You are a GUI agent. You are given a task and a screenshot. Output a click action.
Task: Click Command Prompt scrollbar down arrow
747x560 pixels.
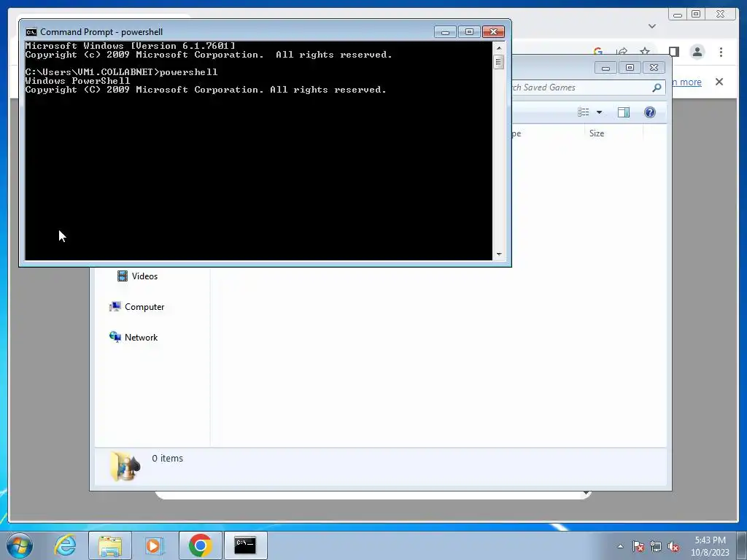499,254
